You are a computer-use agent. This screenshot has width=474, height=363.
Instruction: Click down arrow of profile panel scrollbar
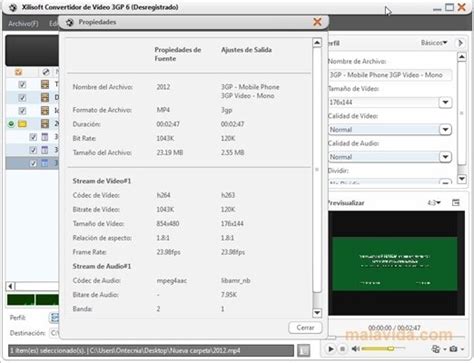pyautogui.click(x=462, y=179)
